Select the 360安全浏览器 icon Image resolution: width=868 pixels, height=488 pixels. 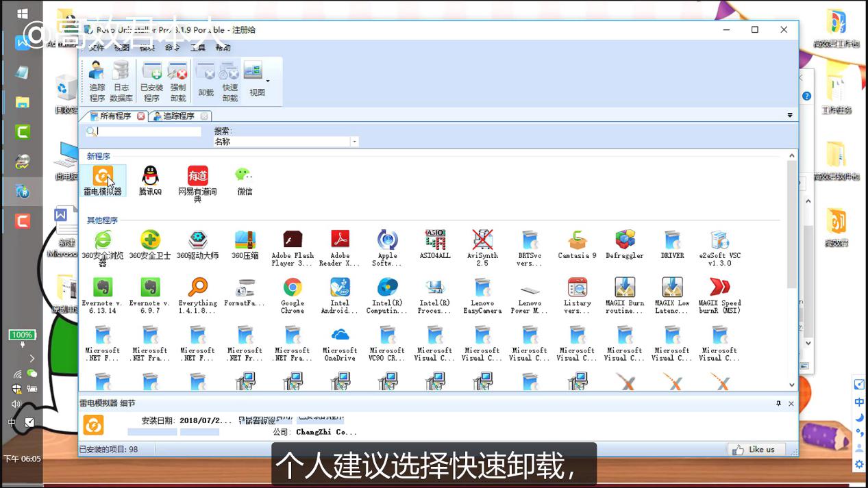tap(103, 248)
